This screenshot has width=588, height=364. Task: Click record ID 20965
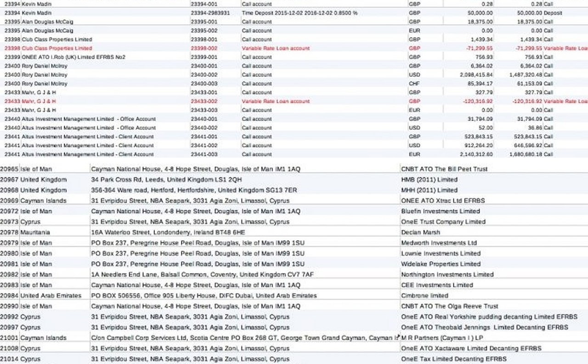coord(9,169)
